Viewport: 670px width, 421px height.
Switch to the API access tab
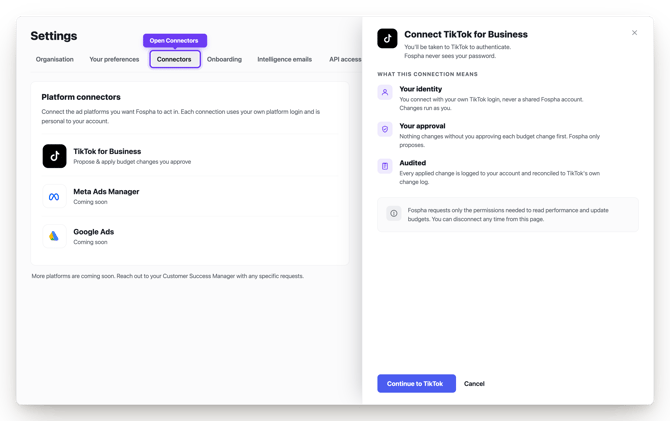[345, 59]
